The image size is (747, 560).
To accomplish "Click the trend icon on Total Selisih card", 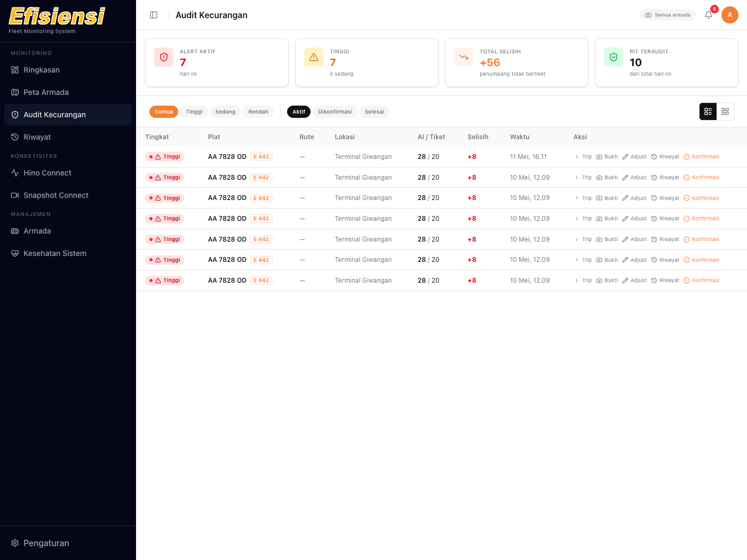I will pos(464,57).
